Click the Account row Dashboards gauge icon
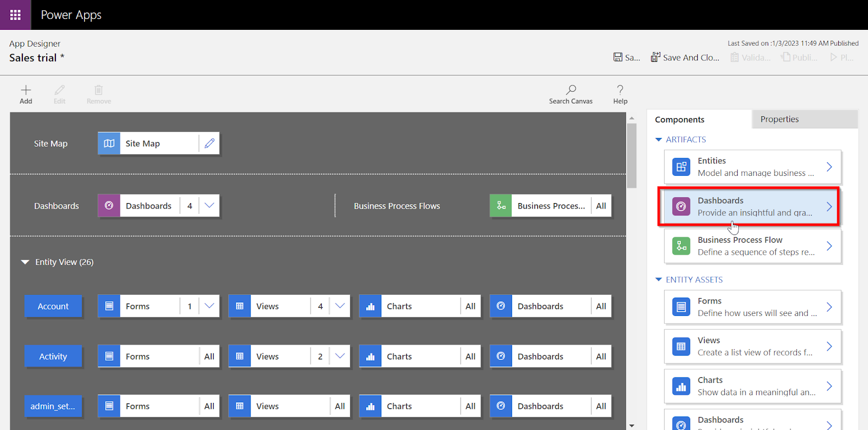 coord(501,306)
